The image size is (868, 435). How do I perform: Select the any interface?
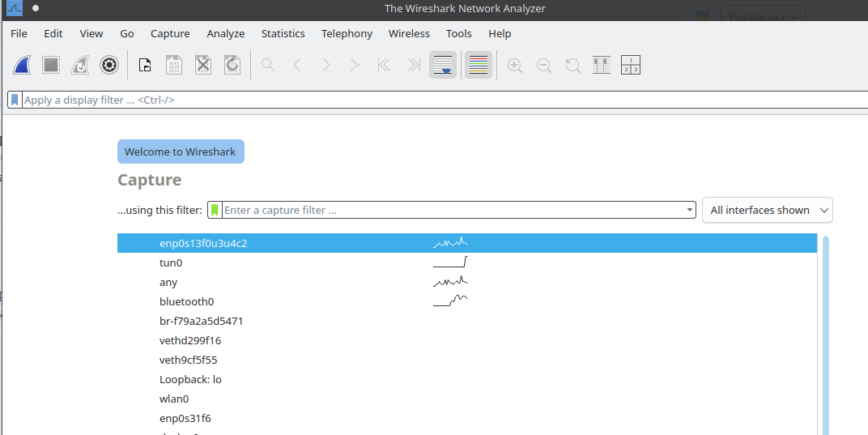[x=467, y=282]
